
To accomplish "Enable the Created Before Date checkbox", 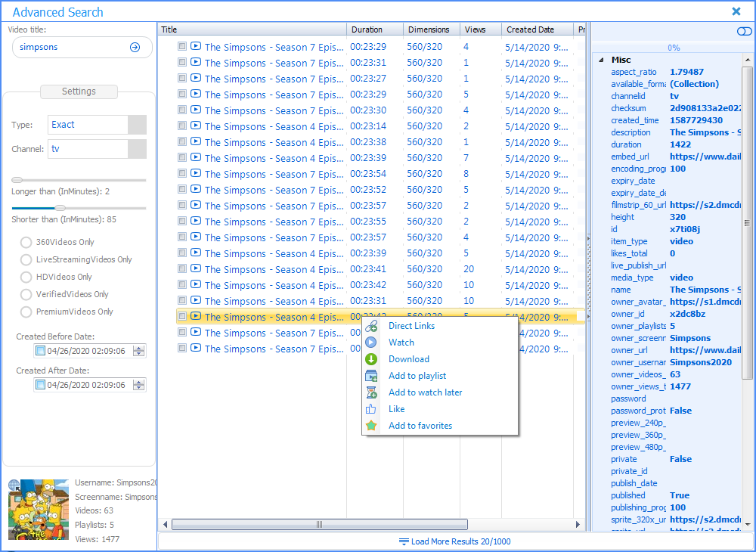I will (x=41, y=351).
